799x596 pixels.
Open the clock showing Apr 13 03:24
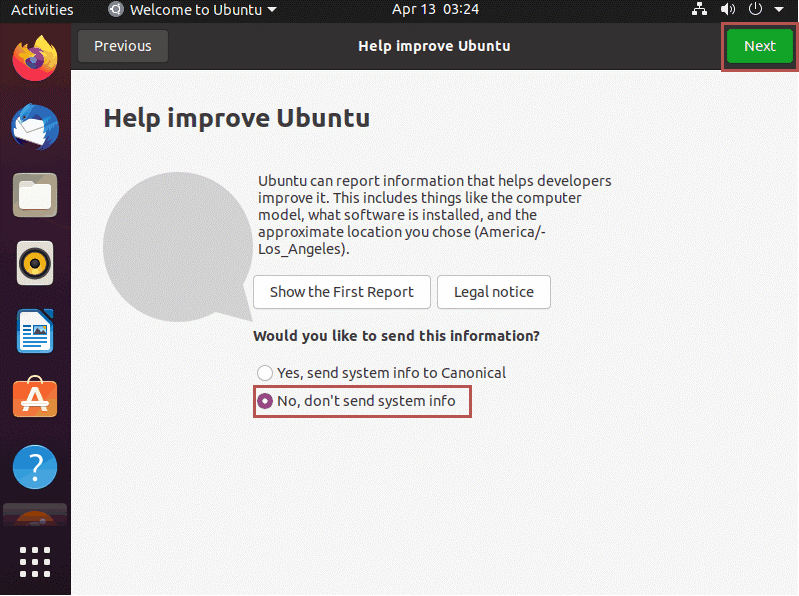[435, 9]
